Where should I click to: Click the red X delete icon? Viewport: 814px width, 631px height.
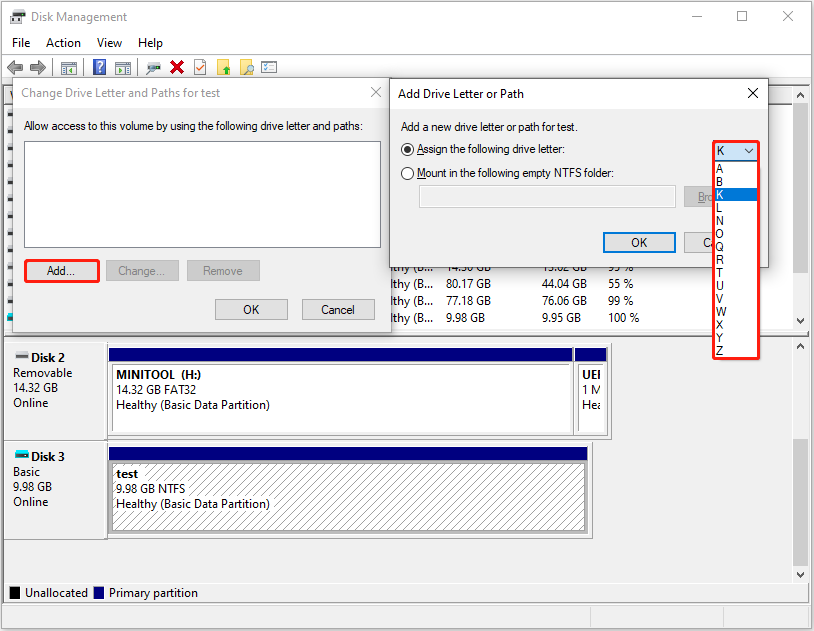click(178, 67)
